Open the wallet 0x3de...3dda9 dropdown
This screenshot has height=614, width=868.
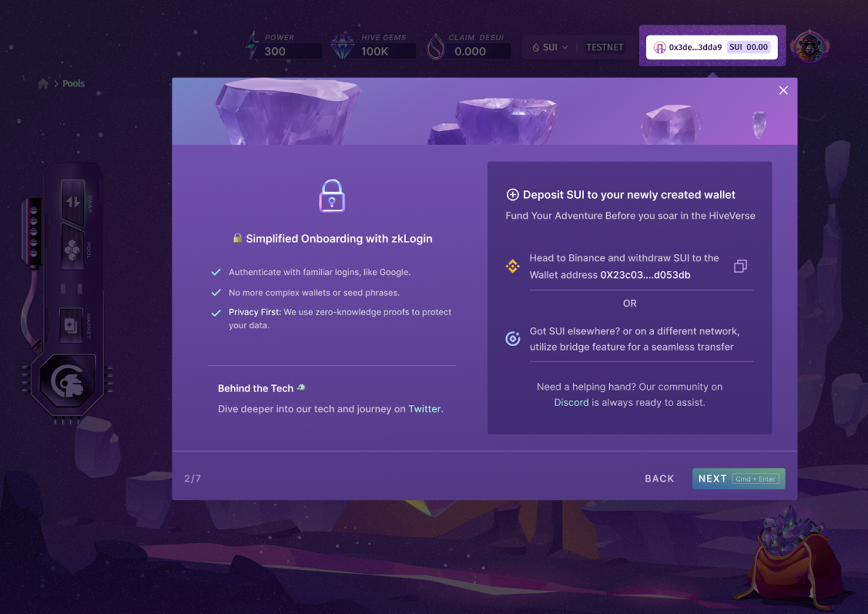pos(712,47)
